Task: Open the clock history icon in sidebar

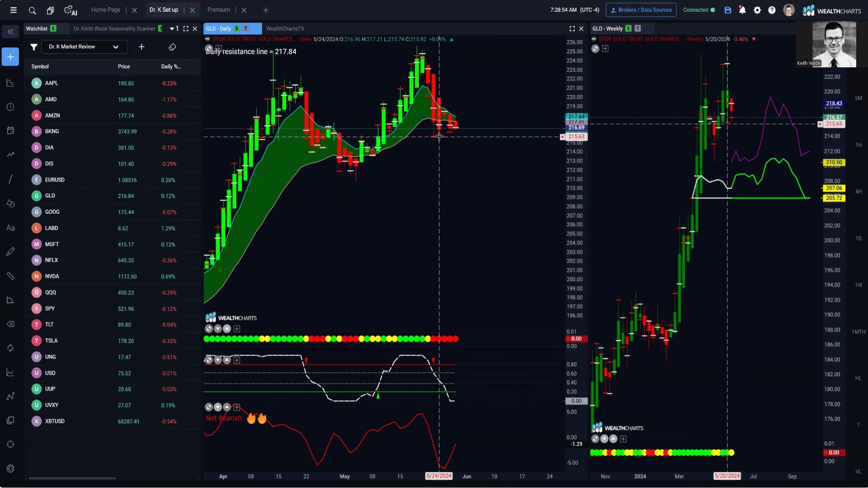Action: 10,107
